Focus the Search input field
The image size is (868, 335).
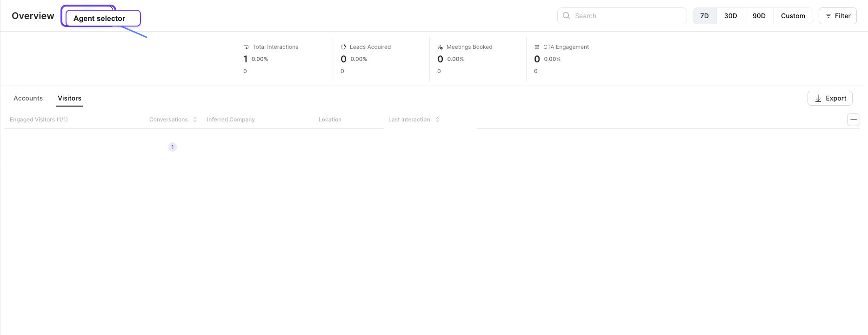pos(622,16)
